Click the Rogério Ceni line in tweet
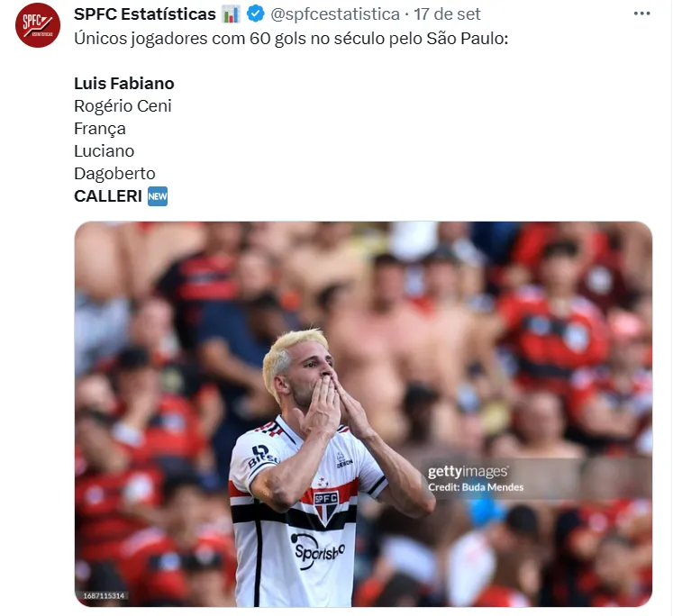 pyautogui.click(x=123, y=106)
